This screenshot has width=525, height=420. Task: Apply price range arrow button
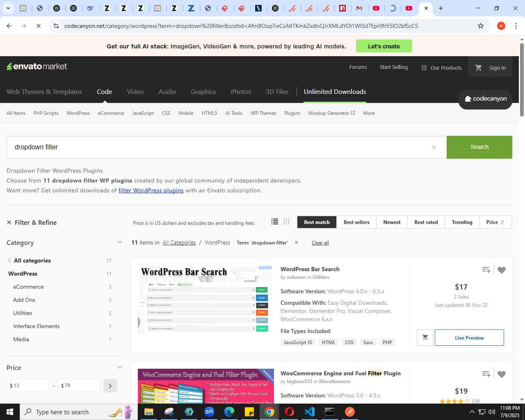110,386
